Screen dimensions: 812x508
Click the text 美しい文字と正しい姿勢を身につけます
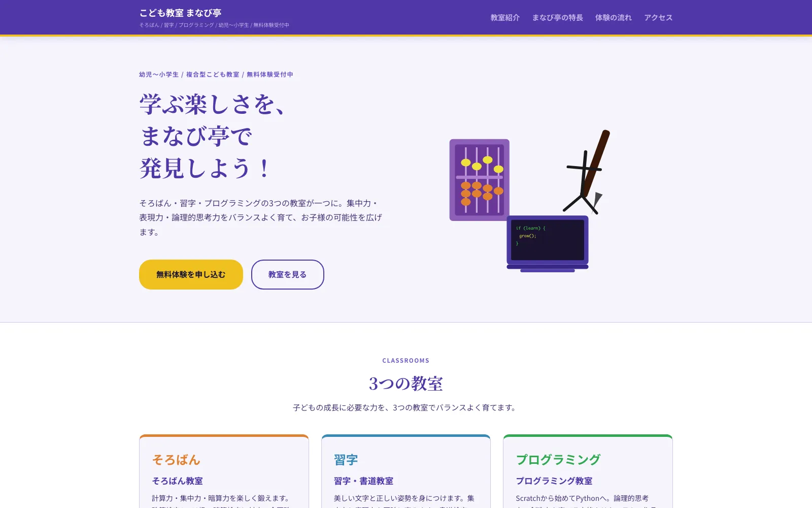pyautogui.click(x=398, y=498)
